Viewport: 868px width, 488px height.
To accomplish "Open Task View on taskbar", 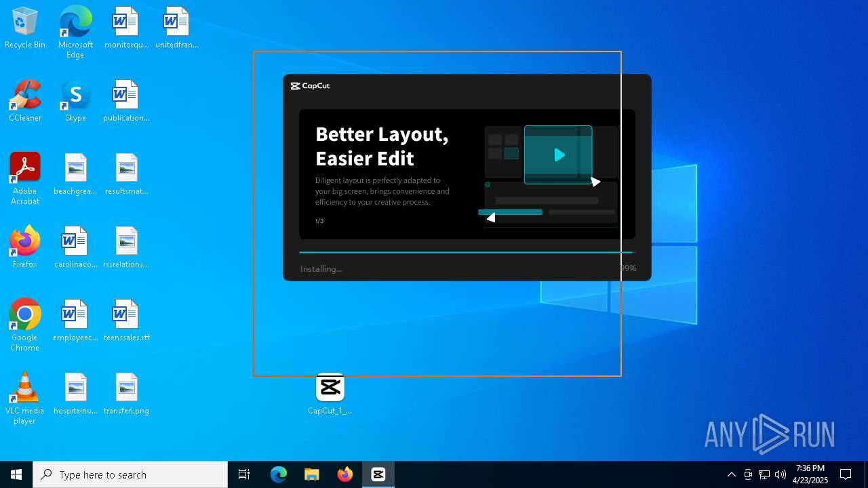I will [244, 474].
